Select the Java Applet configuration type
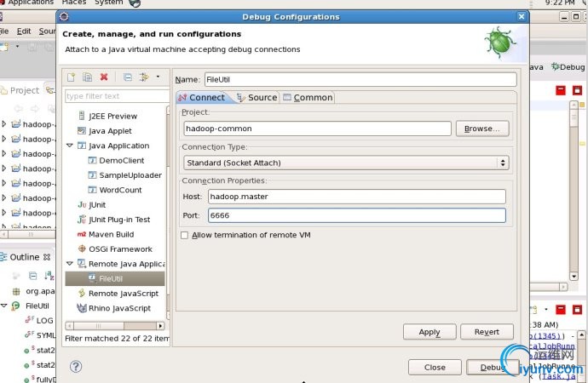The width and height of the screenshot is (588, 383). tap(110, 131)
